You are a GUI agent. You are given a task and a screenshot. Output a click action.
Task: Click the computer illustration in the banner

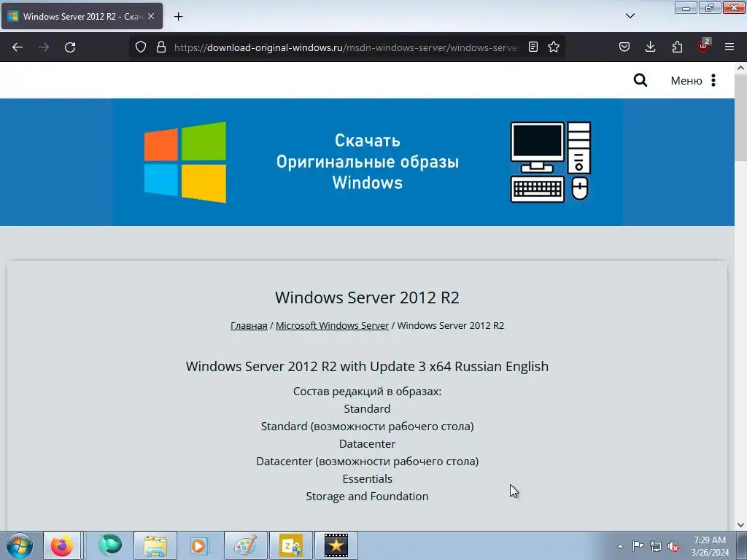pos(550,163)
